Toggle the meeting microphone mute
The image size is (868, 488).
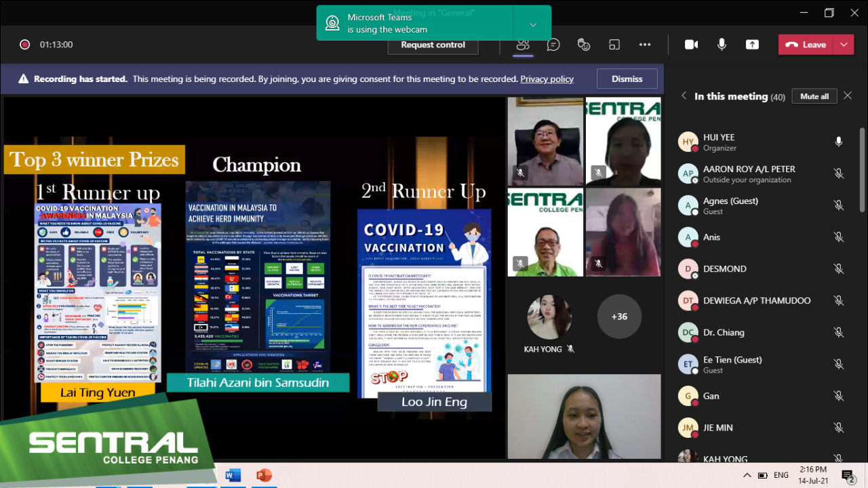point(722,45)
